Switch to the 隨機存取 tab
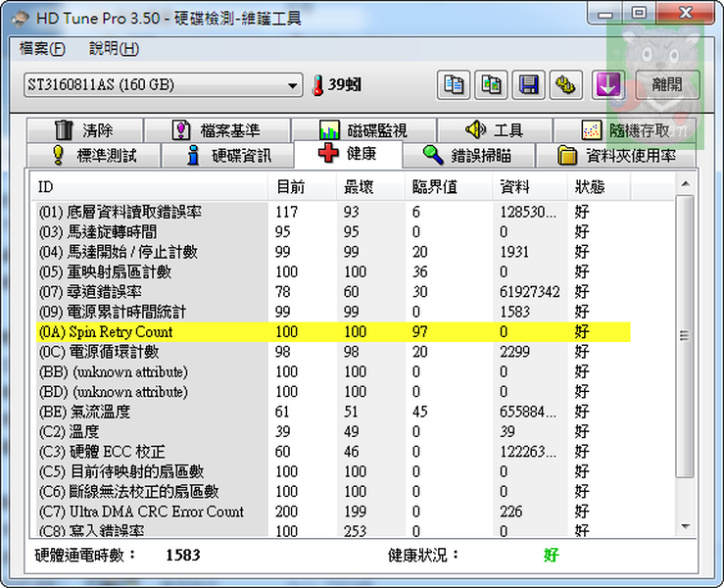724x588 pixels. pos(625,130)
